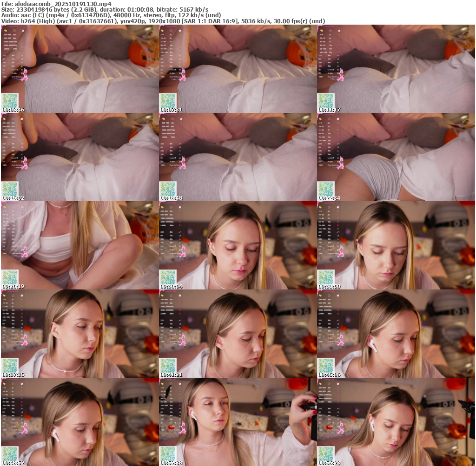Open the thumbnail stamped 00:48:52
Image resolution: width=476 pixels, height=466 pixels.
[x=79, y=422]
